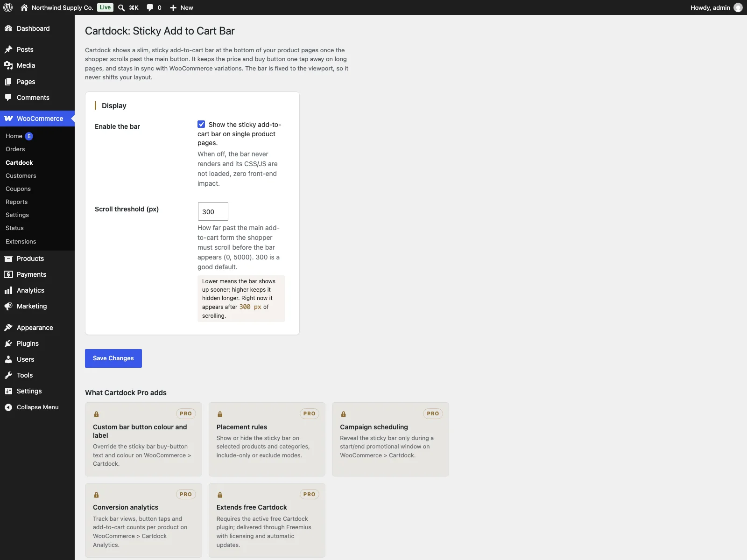Open the site home icon in admin bar
This screenshot has width=747, height=560.
[x=24, y=7]
